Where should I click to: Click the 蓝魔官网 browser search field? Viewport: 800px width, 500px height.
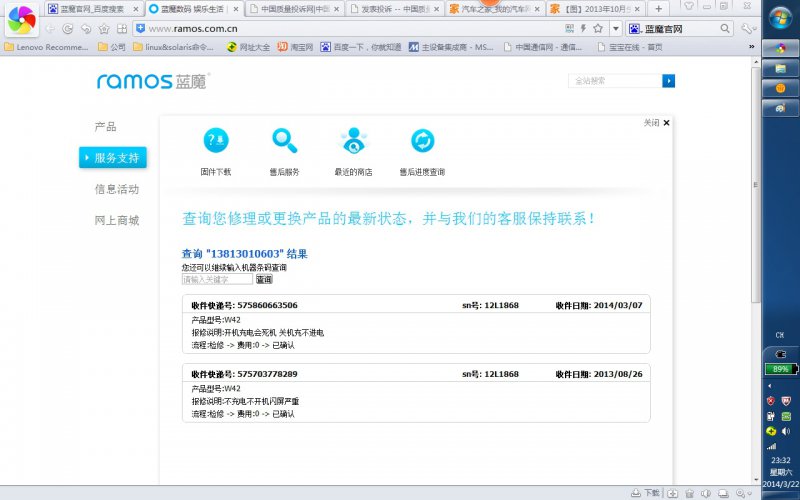(679, 29)
